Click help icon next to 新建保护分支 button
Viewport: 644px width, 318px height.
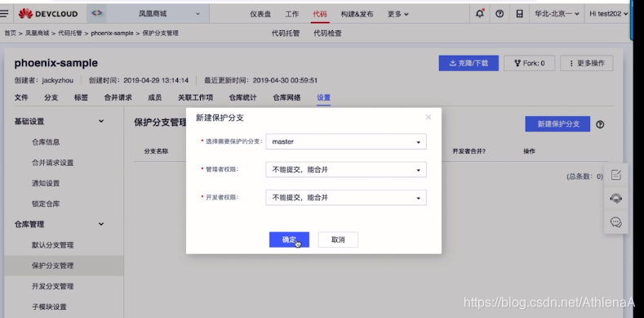point(600,124)
